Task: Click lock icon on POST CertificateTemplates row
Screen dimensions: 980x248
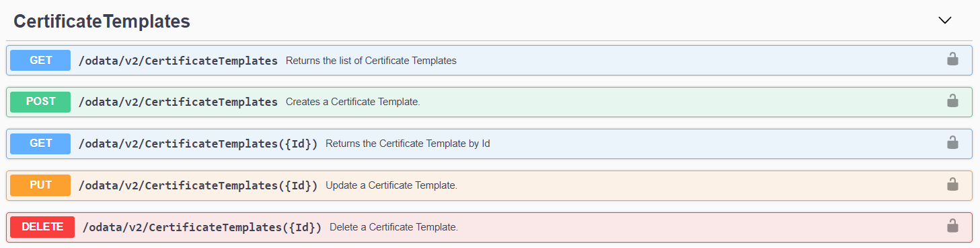Action: click(952, 101)
